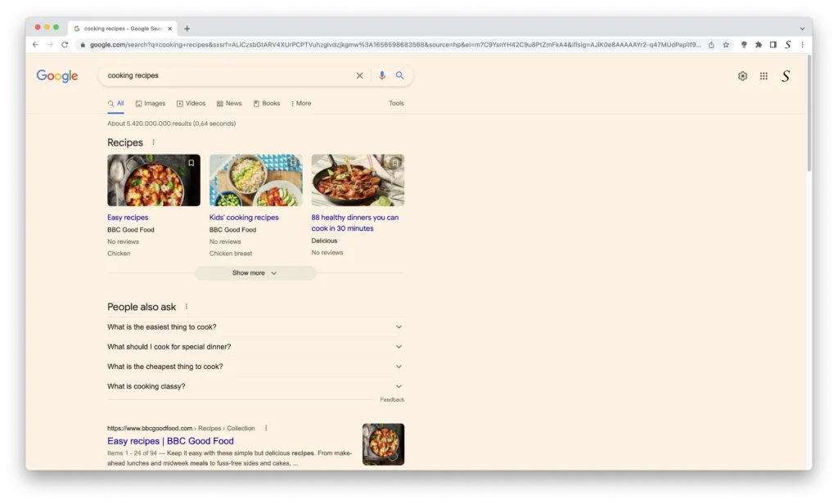The width and height of the screenshot is (838, 504).
Task: Click the Chrome profile S icon in toolbar
Action: (788, 45)
